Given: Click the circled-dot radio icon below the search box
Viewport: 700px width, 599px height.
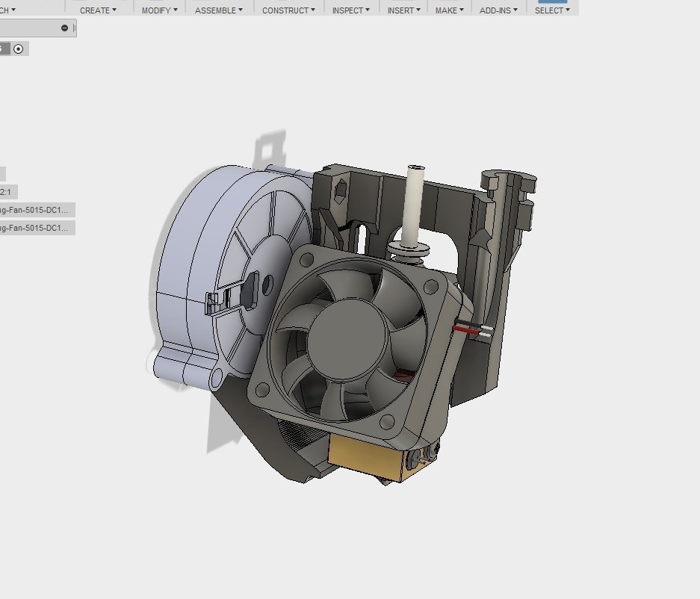Looking at the screenshot, I should click(x=17, y=49).
